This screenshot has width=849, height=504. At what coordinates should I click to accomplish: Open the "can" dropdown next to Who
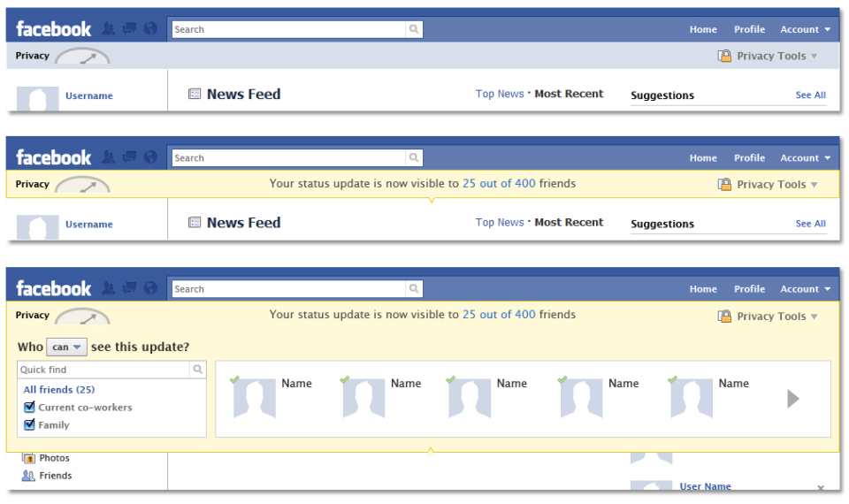pyautogui.click(x=66, y=347)
